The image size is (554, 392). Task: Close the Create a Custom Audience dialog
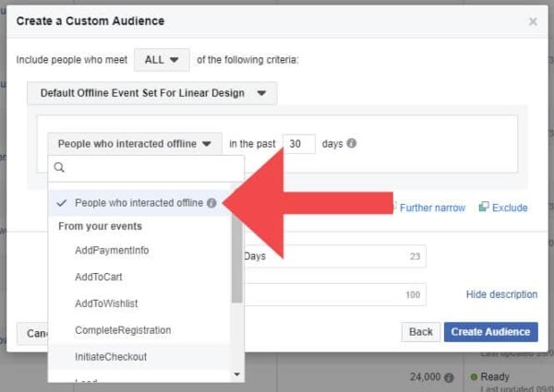tap(533, 22)
